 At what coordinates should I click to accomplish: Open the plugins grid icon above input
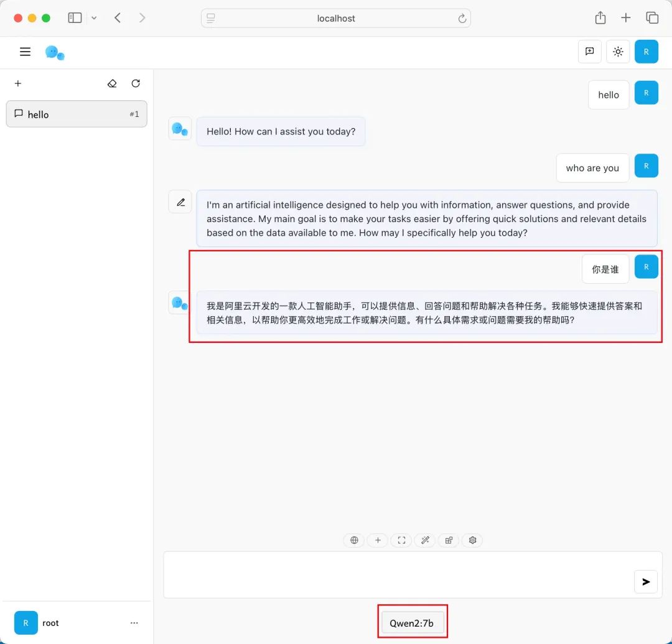point(449,540)
